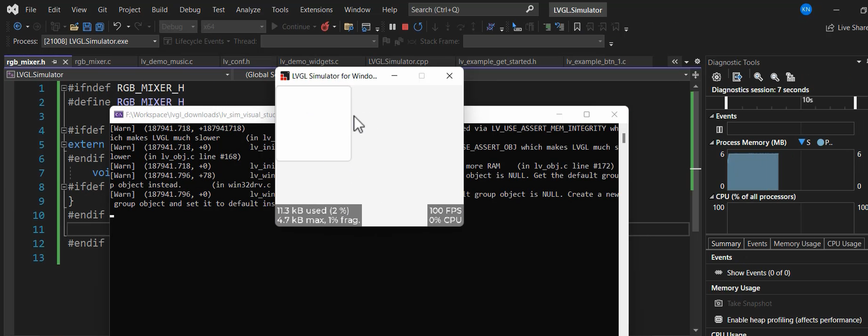
Task: Restart debugging with the circular arrow
Action: pyautogui.click(x=418, y=27)
